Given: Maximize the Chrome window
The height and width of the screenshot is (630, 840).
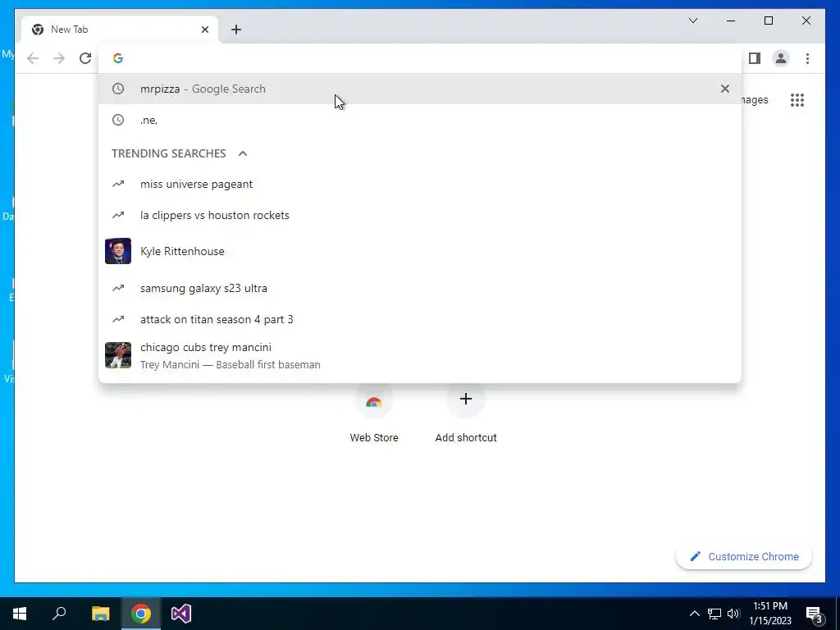Looking at the screenshot, I should tap(768, 21).
